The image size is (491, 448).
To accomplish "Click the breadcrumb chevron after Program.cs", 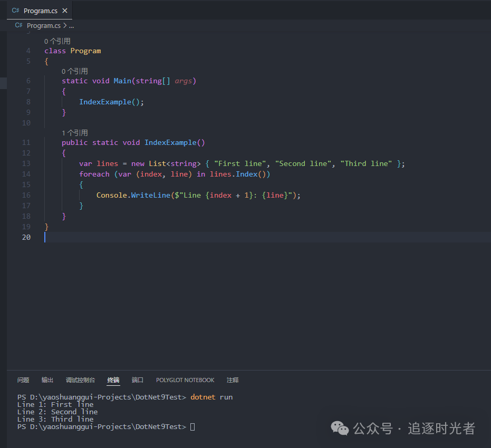I will (x=65, y=26).
